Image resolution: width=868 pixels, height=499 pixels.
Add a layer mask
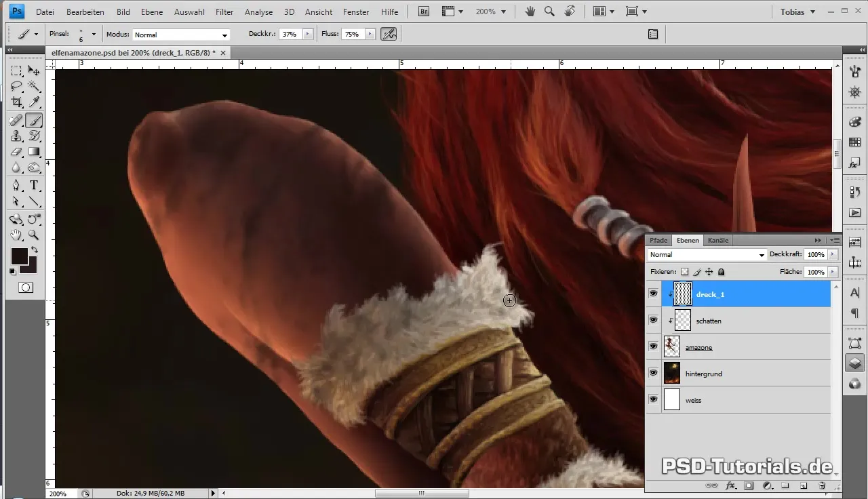pos(749,485)
